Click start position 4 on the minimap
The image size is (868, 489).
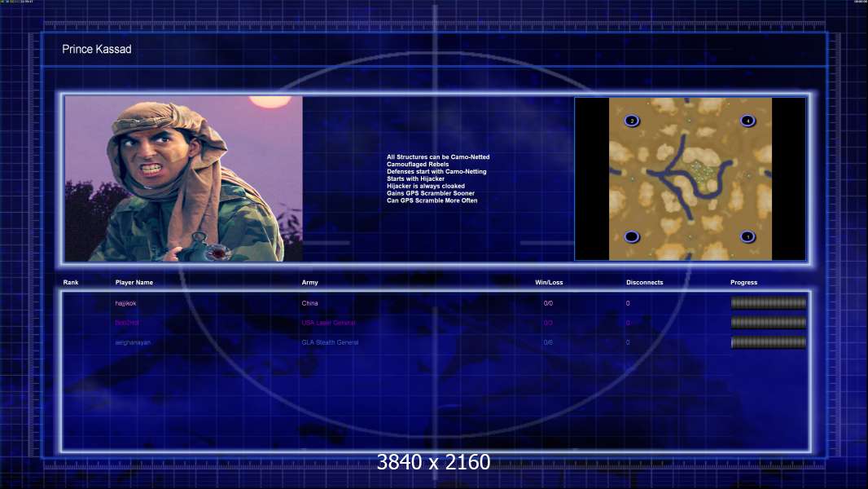click(x=747, y=121)
